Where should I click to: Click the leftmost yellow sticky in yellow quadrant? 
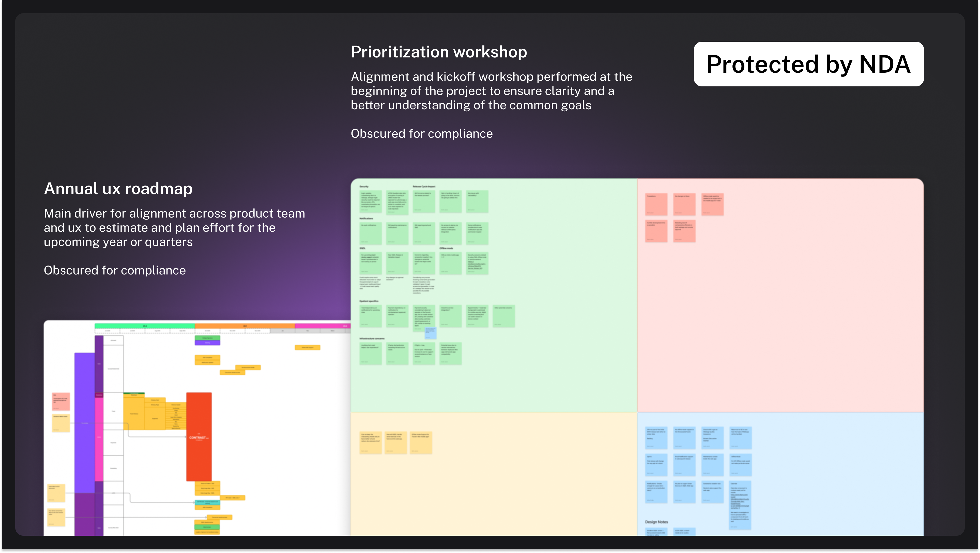point(371,442)
